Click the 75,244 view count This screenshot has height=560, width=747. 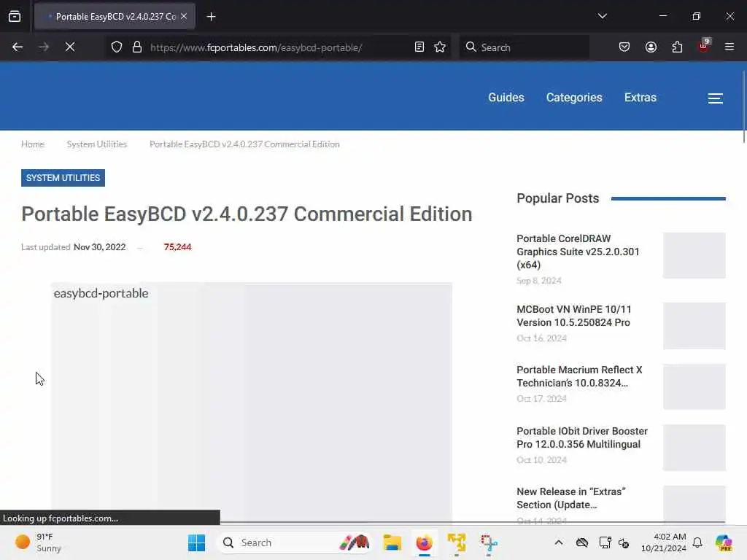click(177, 246)
